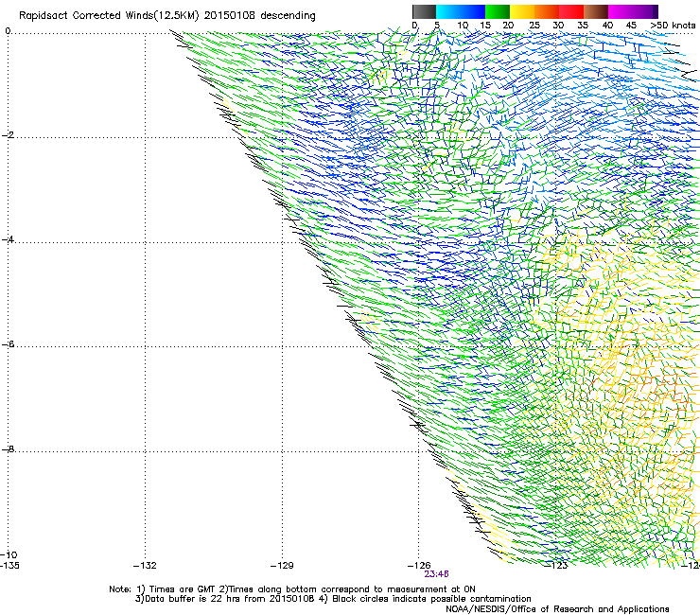This screenshot has height=615, width=700.
Task: Select the '45' legend scale label
Action: click(631, 26)
